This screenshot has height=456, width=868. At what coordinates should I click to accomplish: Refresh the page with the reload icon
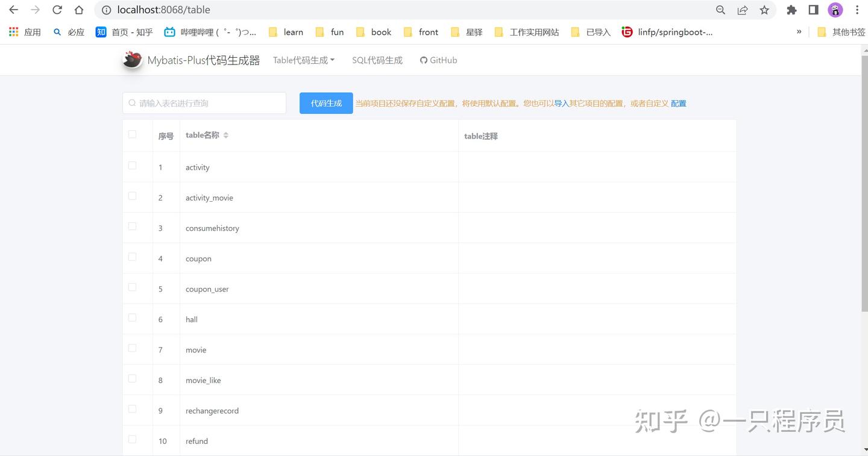tap(57, 10)
